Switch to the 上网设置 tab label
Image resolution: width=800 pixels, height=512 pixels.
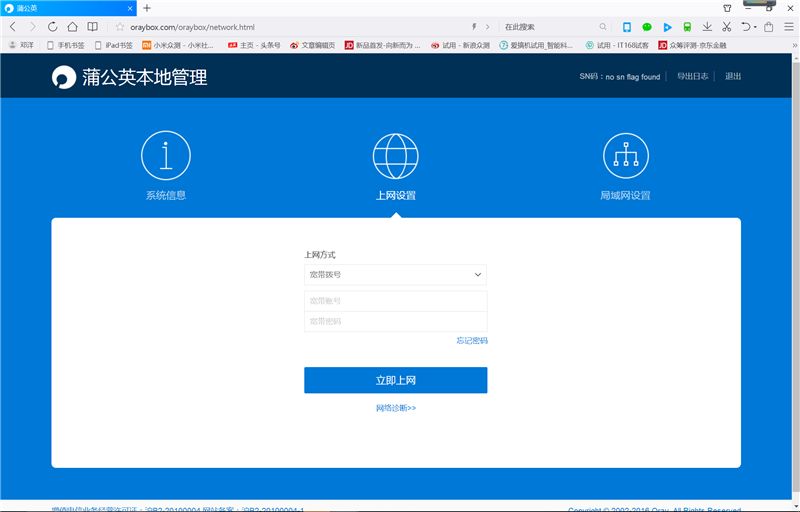coord(395,195)
